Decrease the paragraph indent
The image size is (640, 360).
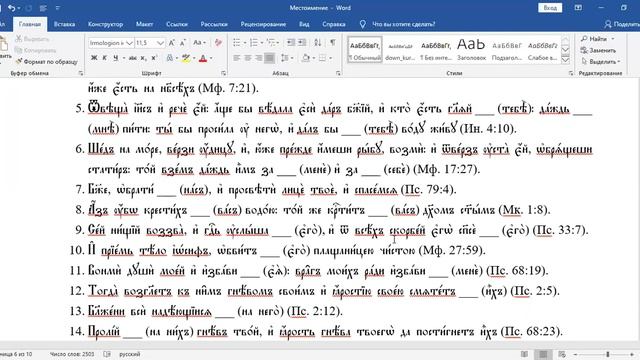(x=291, y=43)
